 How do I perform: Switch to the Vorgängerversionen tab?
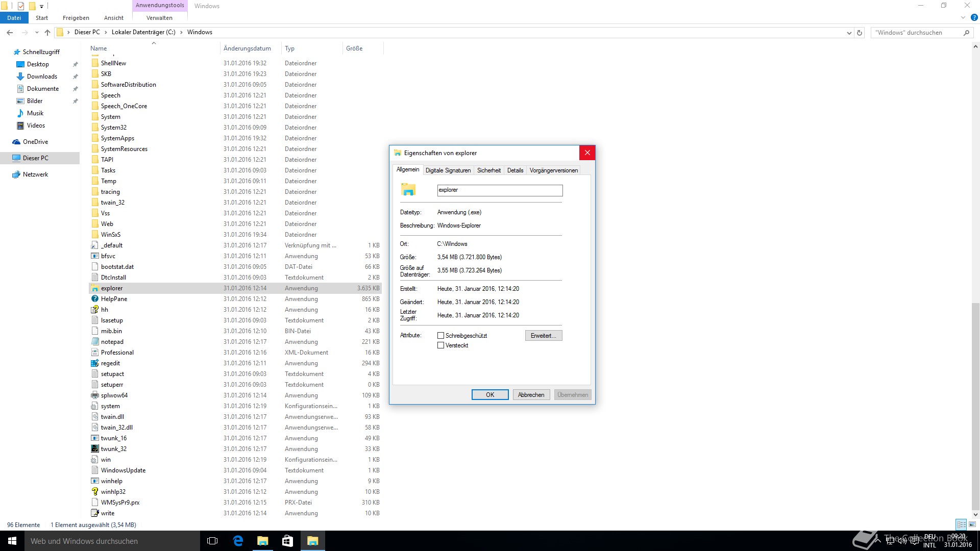pos(554,170)
